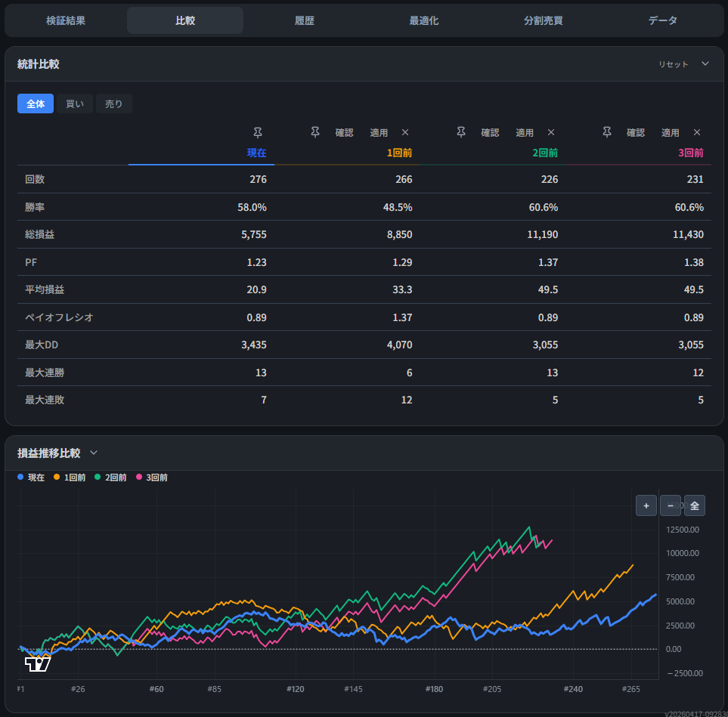This screenshot has width=728, height=717.
Task: Remove the 3回前 comparison column
Action: point(697,132)
